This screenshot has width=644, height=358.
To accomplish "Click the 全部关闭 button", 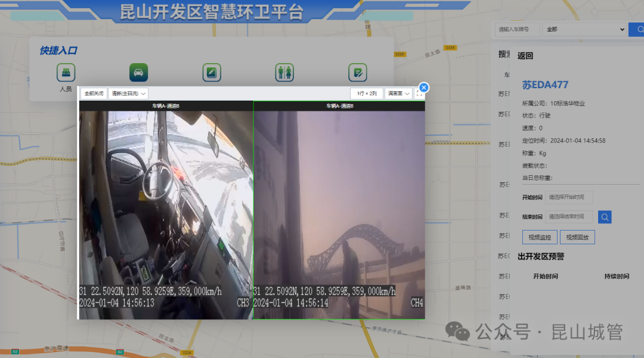I will pyautogui.click(x=94, y=94).
